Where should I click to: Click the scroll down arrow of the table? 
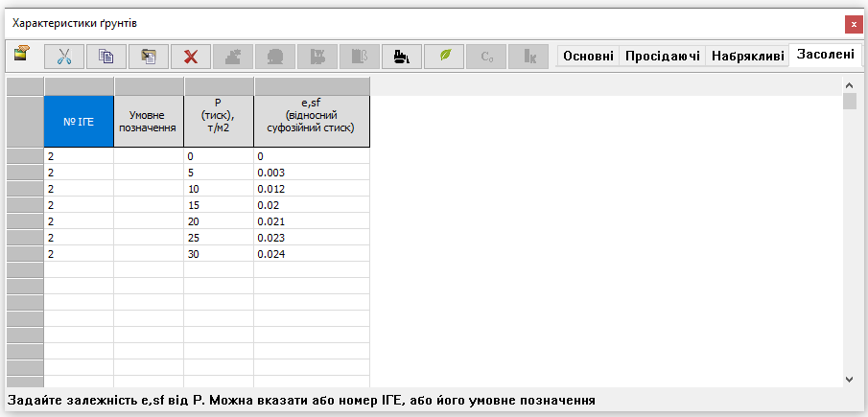click(x=849, y=379)
